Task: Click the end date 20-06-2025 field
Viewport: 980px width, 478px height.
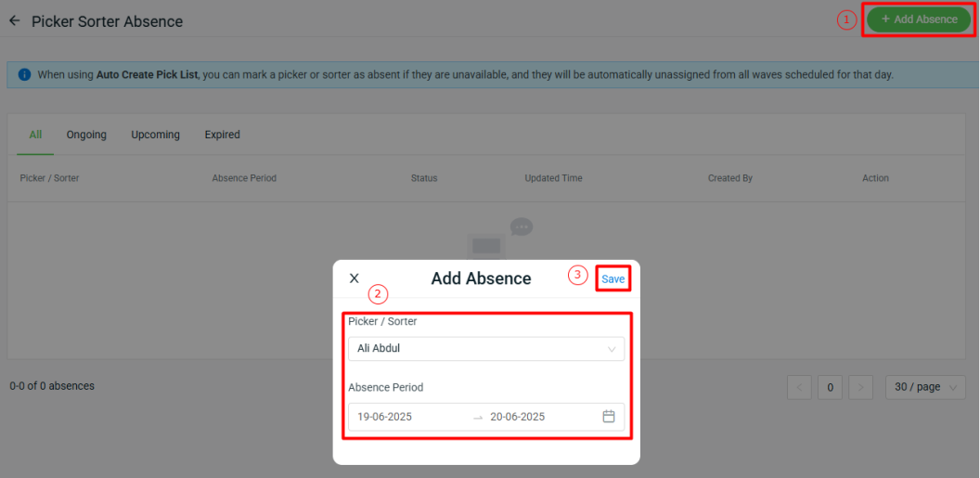Action: point(518,417)
